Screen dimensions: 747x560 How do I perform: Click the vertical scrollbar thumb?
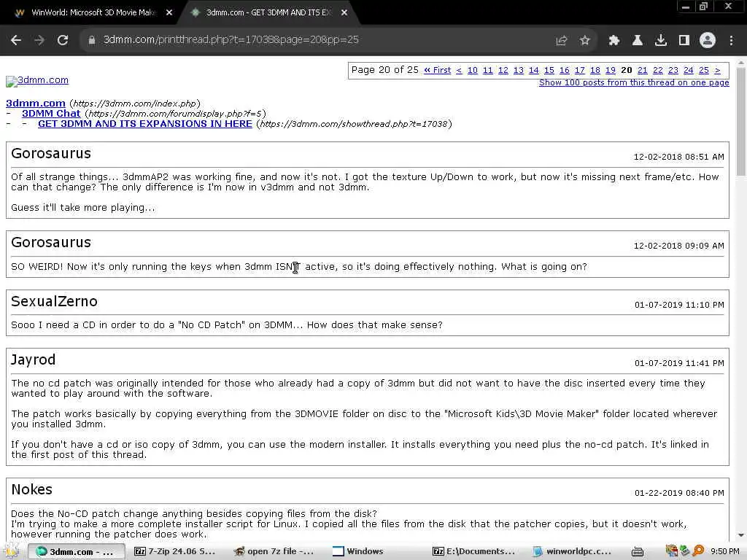(x=741, y=122)
